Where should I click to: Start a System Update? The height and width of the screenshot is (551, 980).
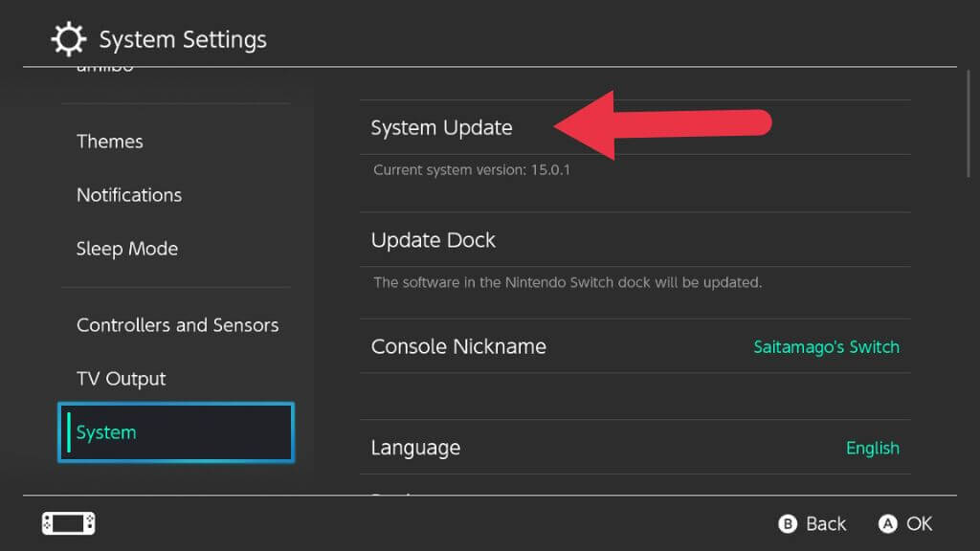(442, 128)
